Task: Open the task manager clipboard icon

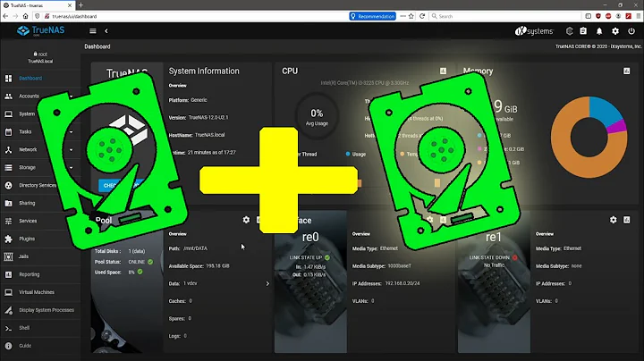Action: 583,31
